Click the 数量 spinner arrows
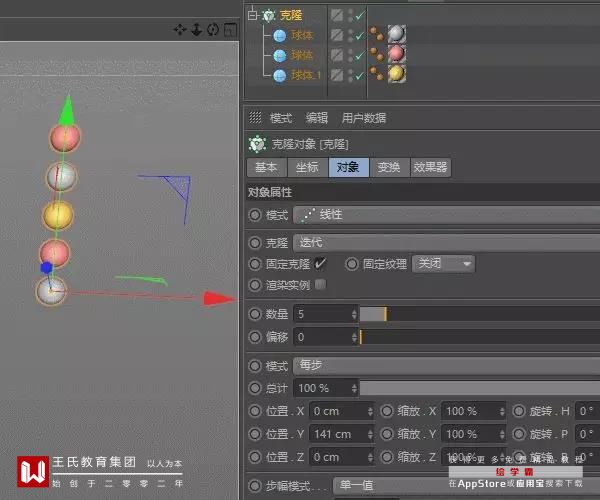Viewport: 600px width, 500px height. tap(354, 314)
